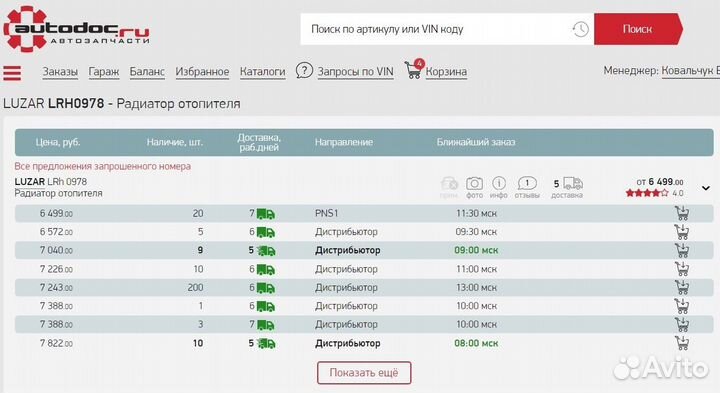
Task: Click the help question mark icon
Action: click(304, 71)
